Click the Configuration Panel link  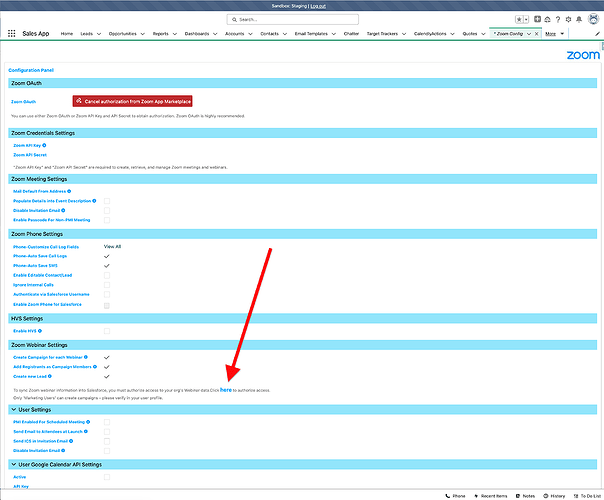[x=31, y=70]
